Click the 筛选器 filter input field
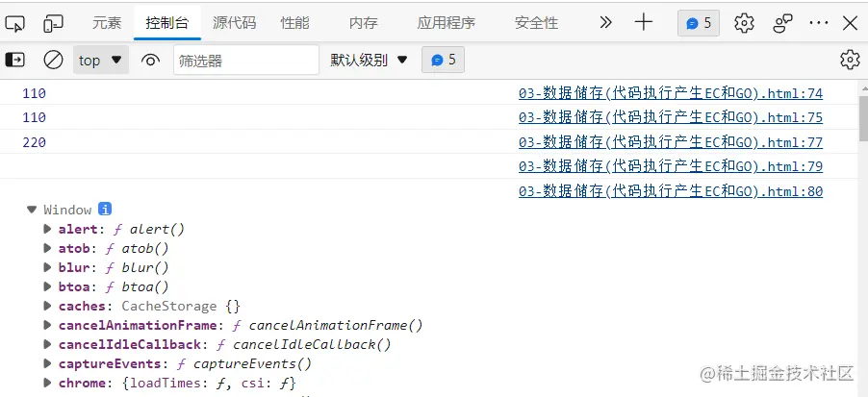Screen dimensions: 868x397 coord(245,60)
